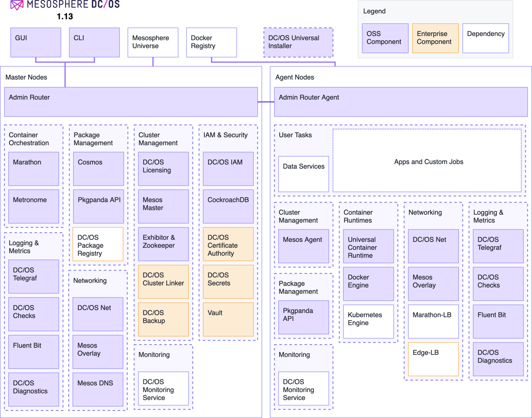Click DC/OS Telegraf under Master Nodes
The width and height of the screenshot is (532, 418).
[34, 276]
